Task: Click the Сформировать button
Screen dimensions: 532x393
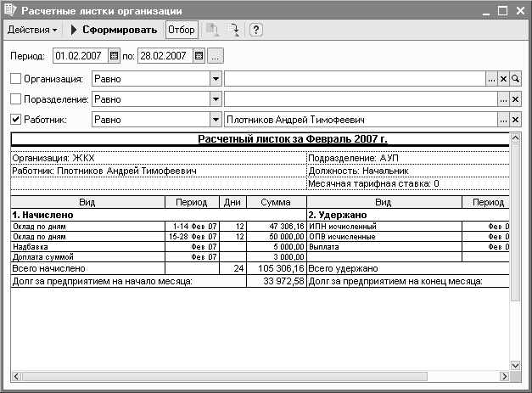Action: (115, 30)
